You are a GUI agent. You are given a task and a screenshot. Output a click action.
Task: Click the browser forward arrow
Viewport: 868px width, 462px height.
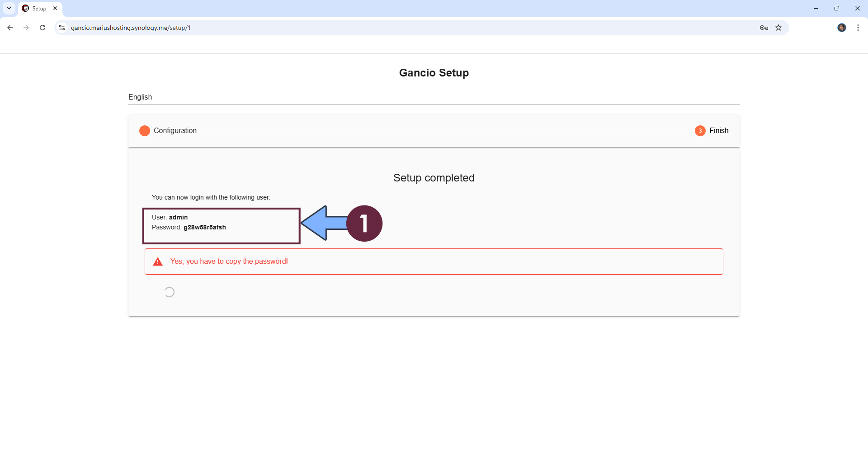[26, 28]
